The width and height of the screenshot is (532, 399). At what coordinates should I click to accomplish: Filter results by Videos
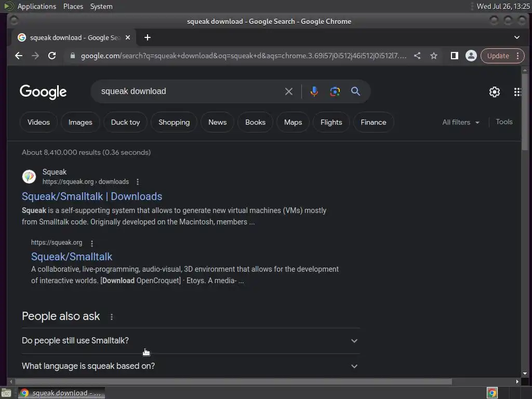[38, 122]
